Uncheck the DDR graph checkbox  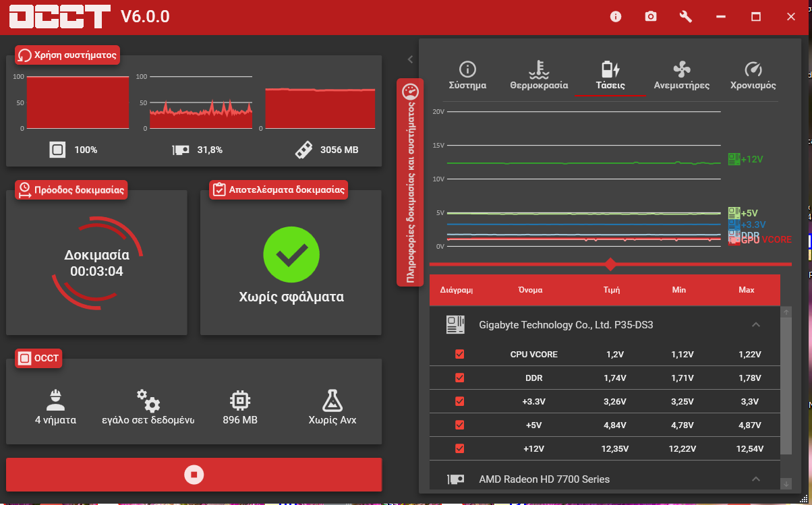click(460, 378)
